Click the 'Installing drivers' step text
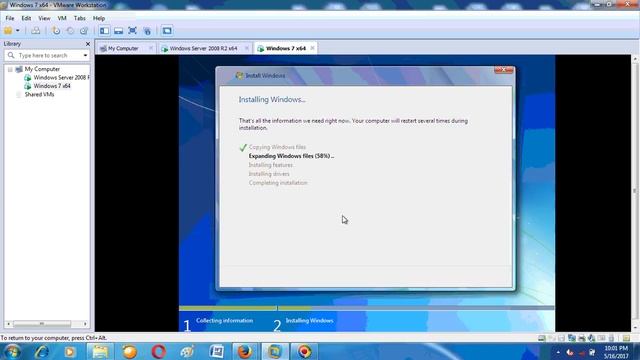This screenshot has width=640, height=360. (x=269, y=174)
